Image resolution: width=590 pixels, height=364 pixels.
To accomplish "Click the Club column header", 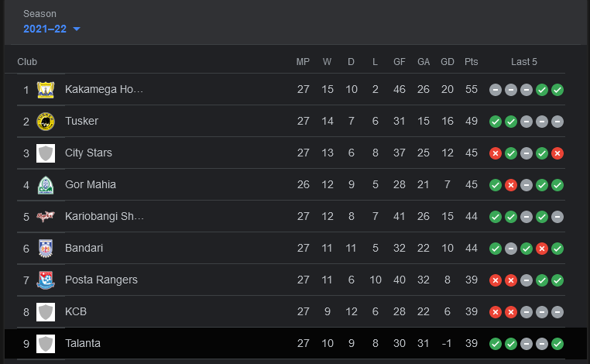I will click(27, 62).
